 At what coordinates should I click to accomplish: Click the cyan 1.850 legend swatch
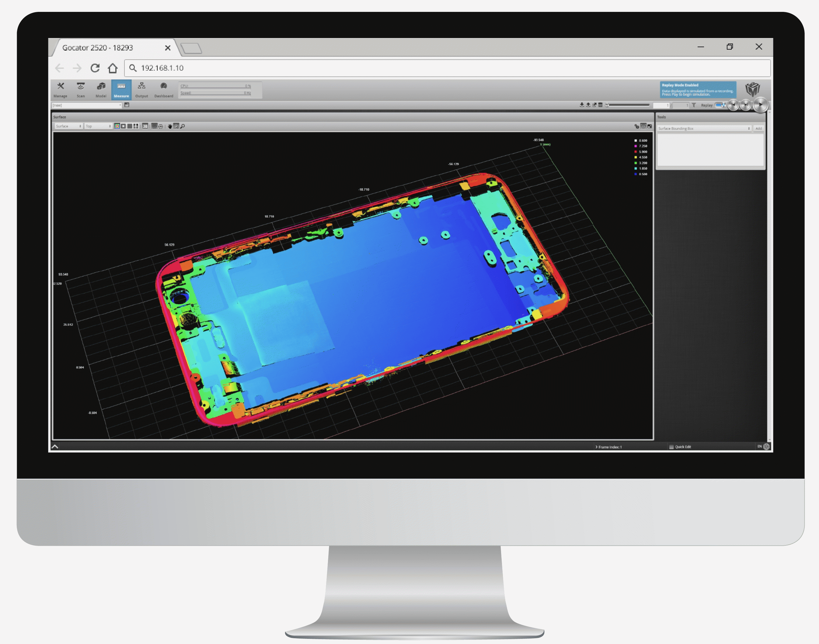[636, 169]
